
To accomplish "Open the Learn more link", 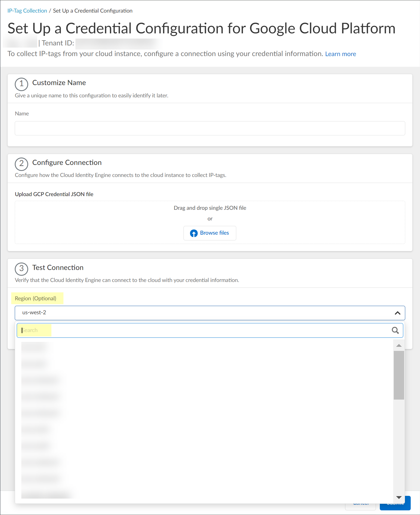I will (340, 54).
